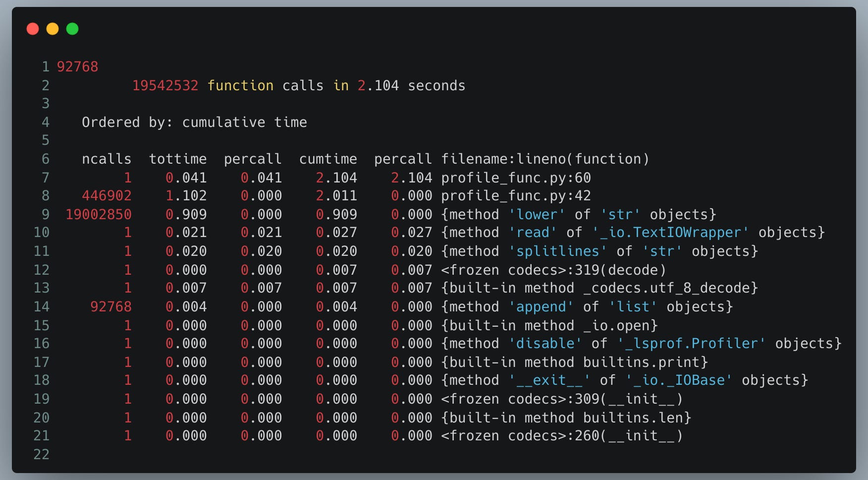This screenshot has height=480, width=868.
Task: Click the 0.004 tottime value for append
Action: coord(186,307)
